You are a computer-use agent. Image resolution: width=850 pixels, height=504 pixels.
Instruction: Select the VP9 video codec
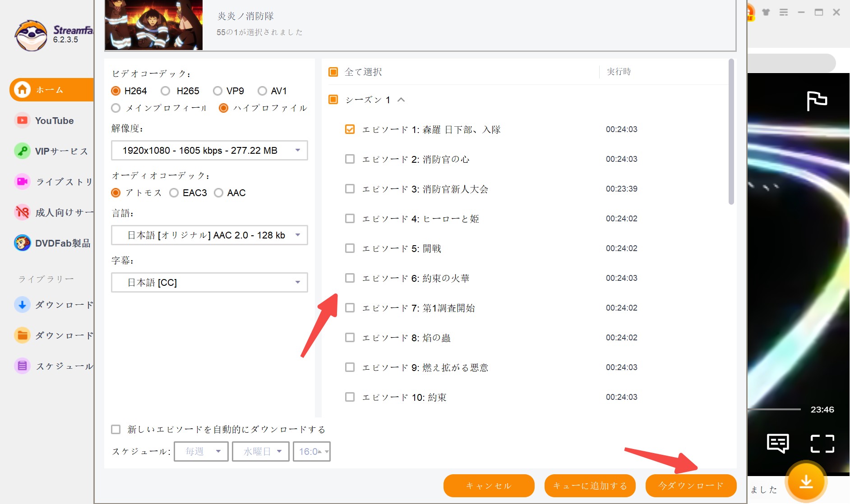[x=217, y=91]
